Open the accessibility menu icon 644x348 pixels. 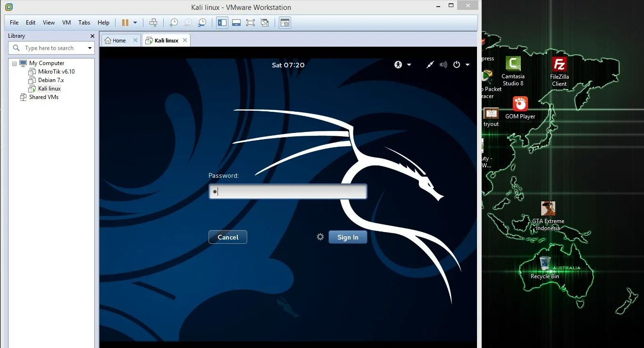(x=398, y=65)
